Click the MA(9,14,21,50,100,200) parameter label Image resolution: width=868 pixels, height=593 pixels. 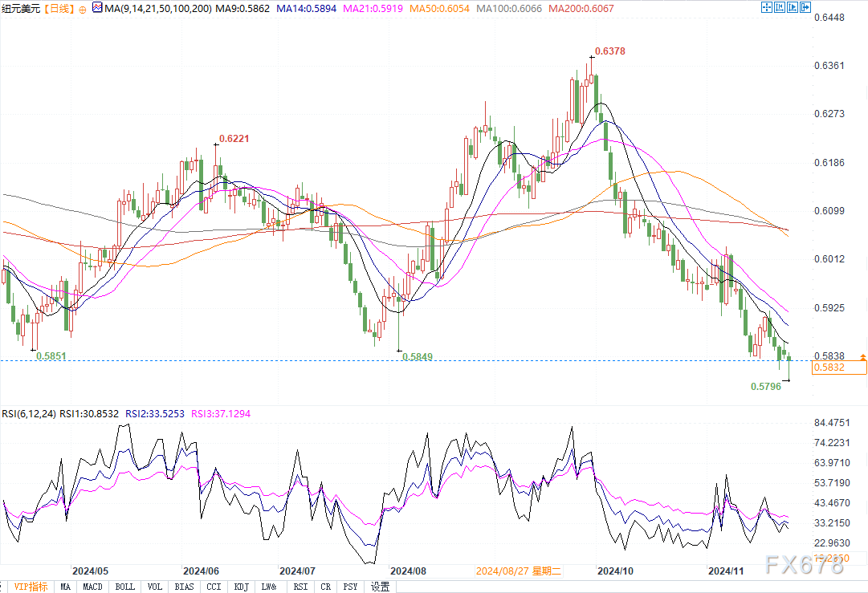tap(153, 9)
